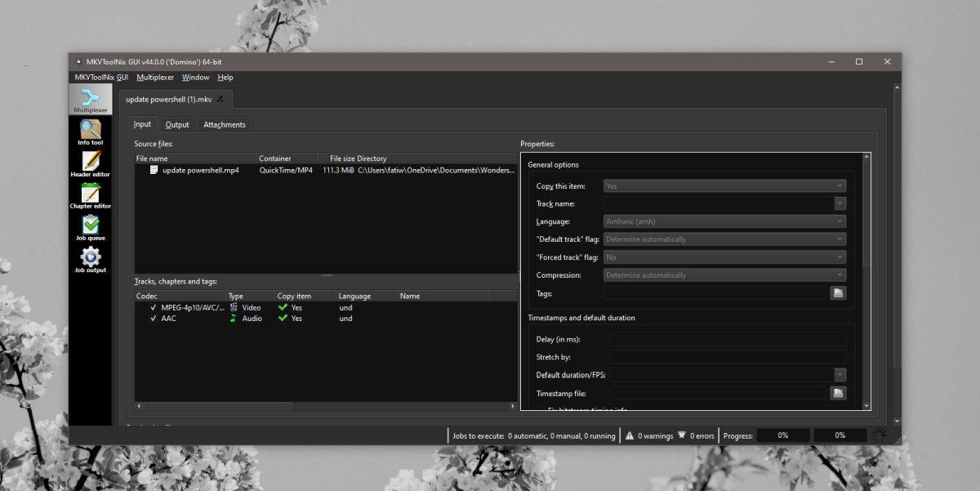This screenshot has height=491, width=980.
Task: Select the QuickTime/MP4 container cell
Action: (286, 170)
